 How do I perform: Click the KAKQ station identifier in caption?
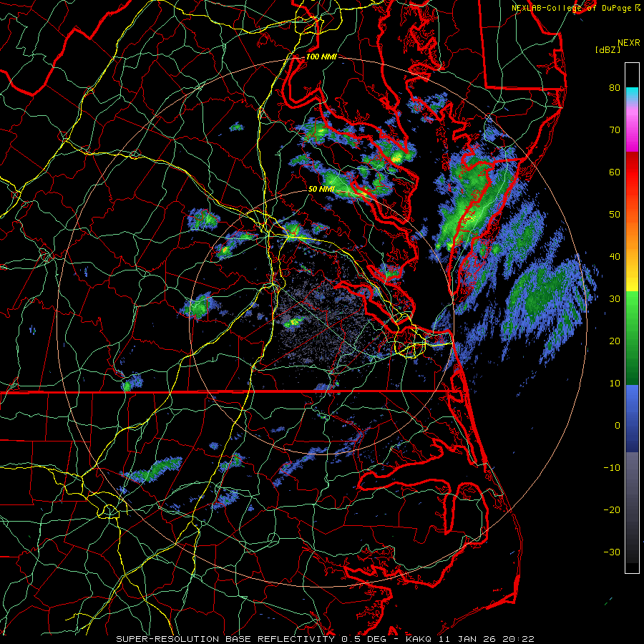point(420,639)
